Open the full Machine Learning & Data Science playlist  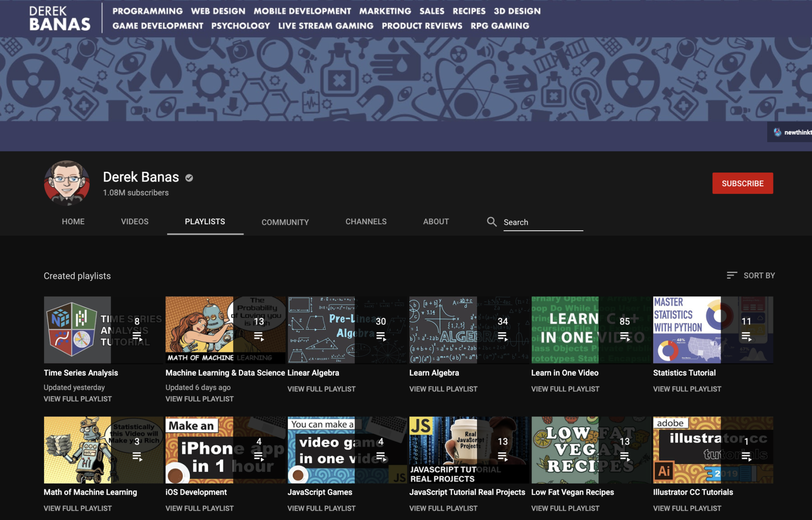pos(199,399)
